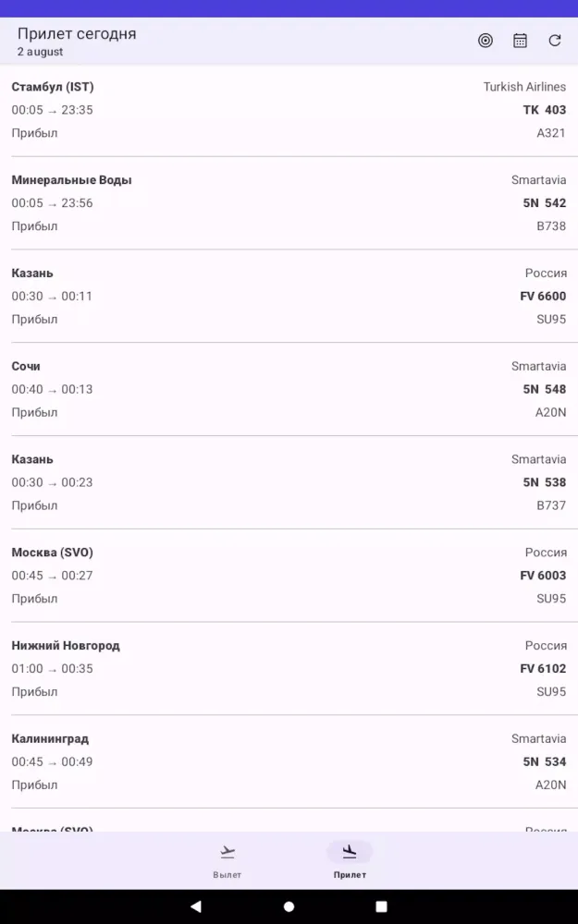Viewport: 578px width, 924px height.
Task: Select Казань Smartavia flight 5N 538
Action: (289, 482)
